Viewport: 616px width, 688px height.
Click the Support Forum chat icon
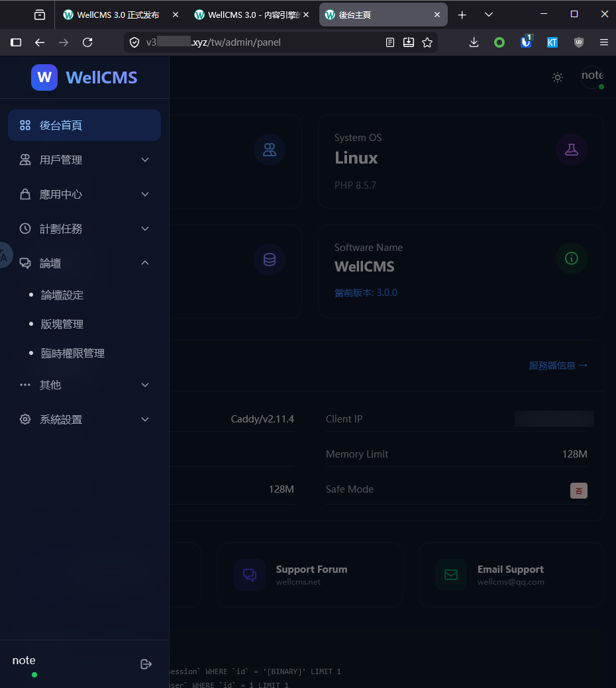point(250,575)
